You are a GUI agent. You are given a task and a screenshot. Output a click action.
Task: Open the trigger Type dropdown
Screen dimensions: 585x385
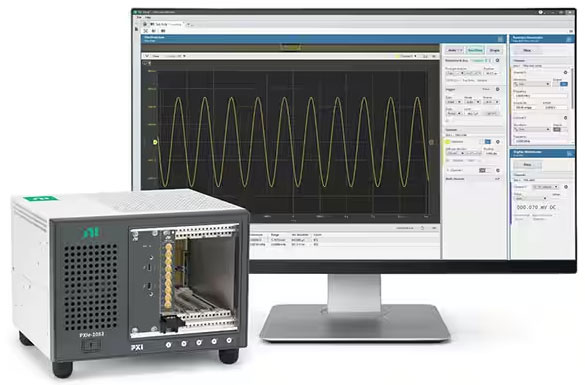coord(454,102)
